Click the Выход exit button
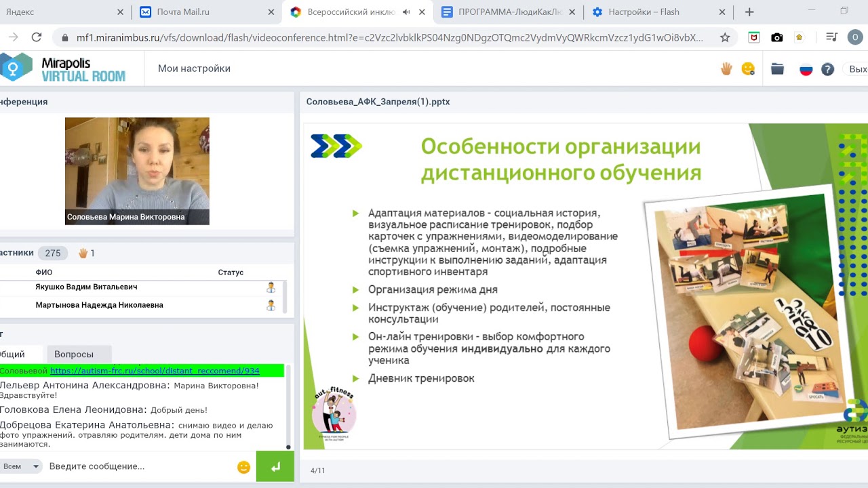 [x=858, y=69]
